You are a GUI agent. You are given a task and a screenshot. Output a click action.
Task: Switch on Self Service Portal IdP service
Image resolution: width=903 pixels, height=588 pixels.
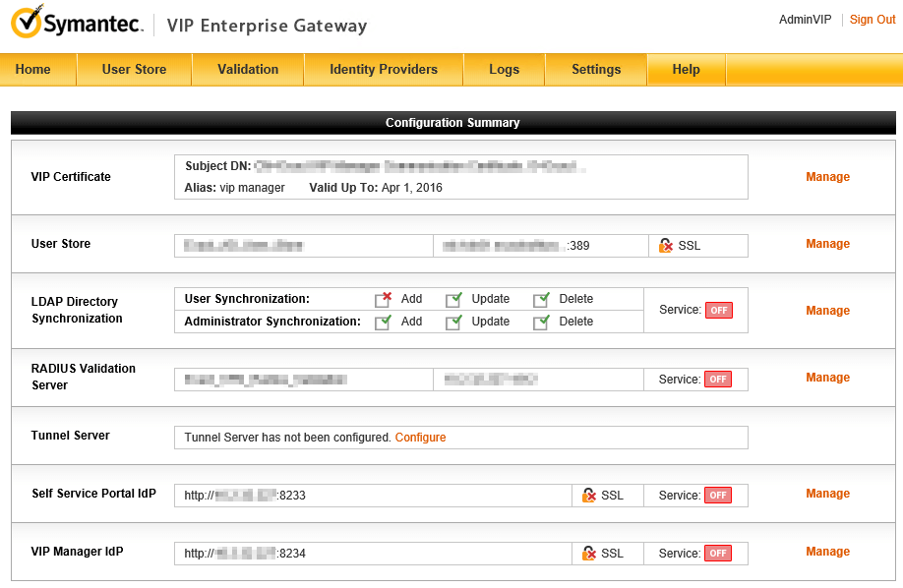[x=718, y=496]
